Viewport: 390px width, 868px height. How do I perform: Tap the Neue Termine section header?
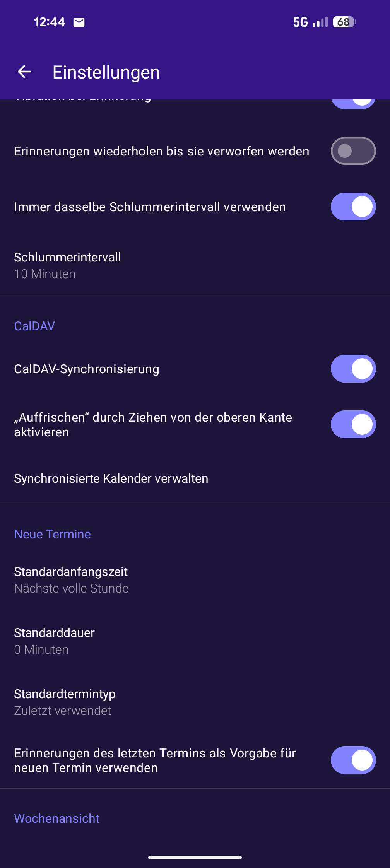point(52,534)
